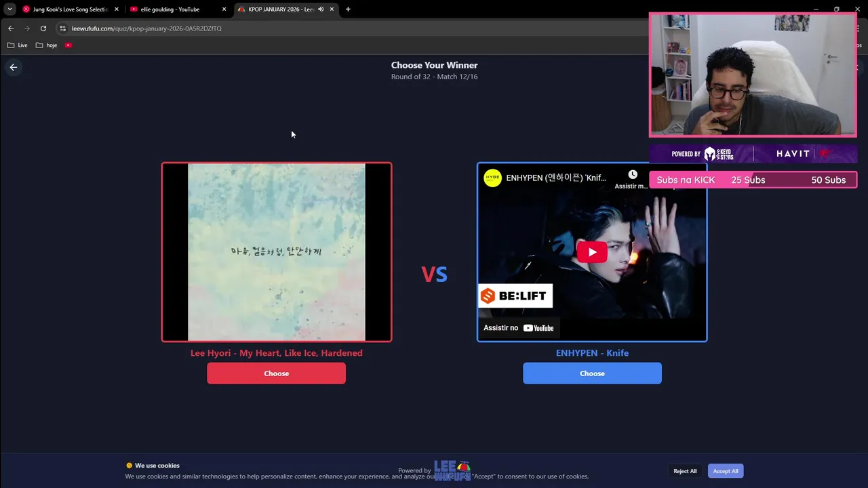Open the Live bookmarks folder
The image size is (868, 488).
[x=17, y=45]
